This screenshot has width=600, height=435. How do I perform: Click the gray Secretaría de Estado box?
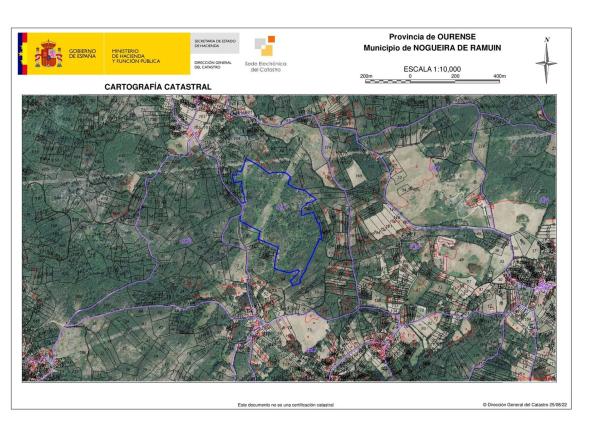click(215, 43)
